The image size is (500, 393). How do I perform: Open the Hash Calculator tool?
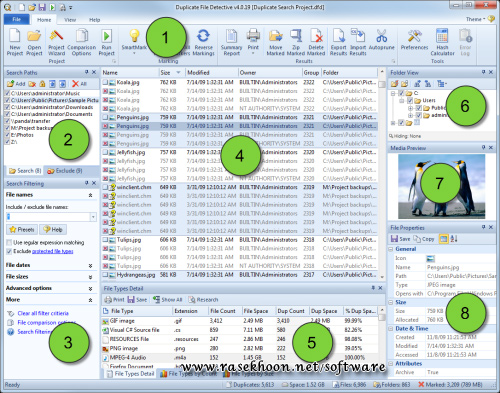coord(442,43)
